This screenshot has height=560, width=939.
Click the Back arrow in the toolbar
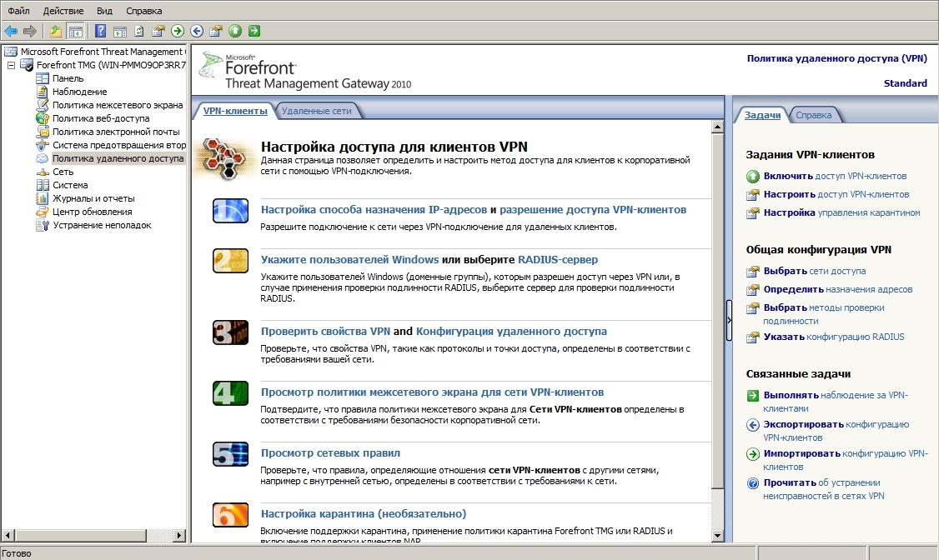11,31
